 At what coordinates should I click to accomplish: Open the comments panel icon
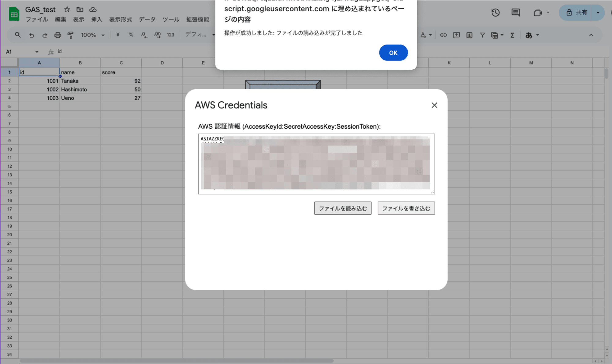coord(516,13)
